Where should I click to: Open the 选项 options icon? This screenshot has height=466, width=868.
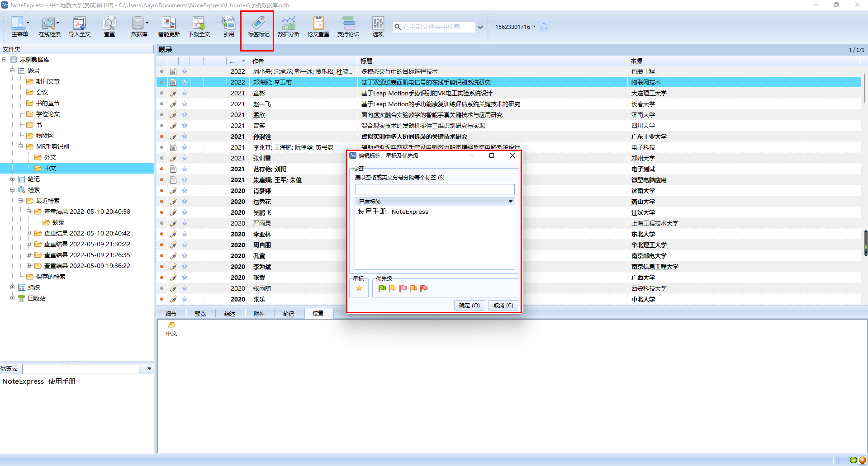coord(378,26)
